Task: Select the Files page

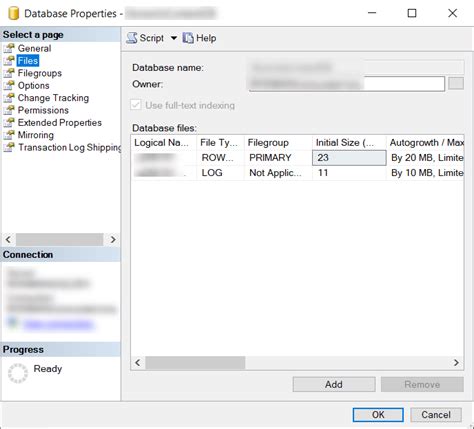Action: coord(28,61)
